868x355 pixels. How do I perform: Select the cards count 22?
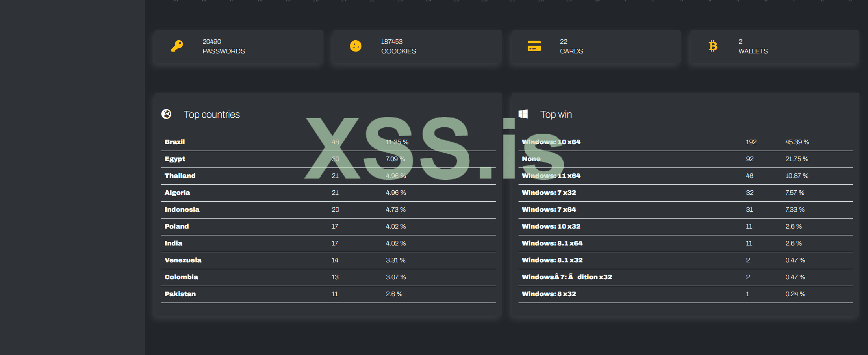pos(564,42)
